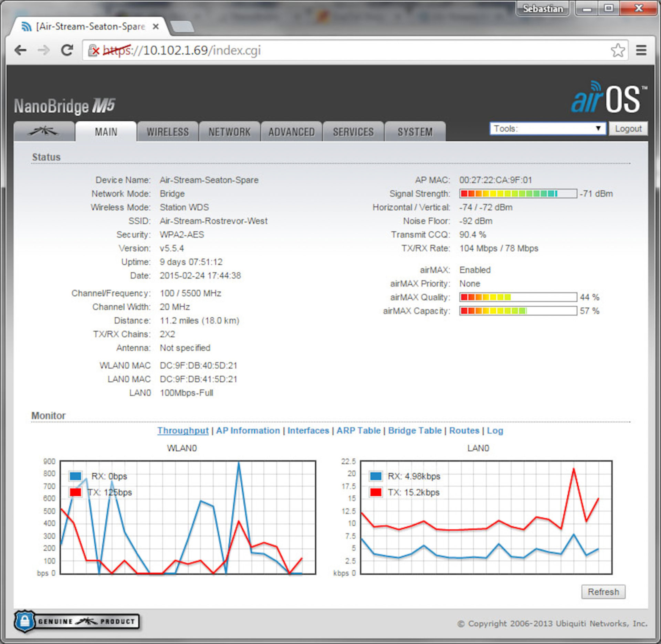
Task: Open Chrome hamburger menu
Action: (x=641, y=50)
